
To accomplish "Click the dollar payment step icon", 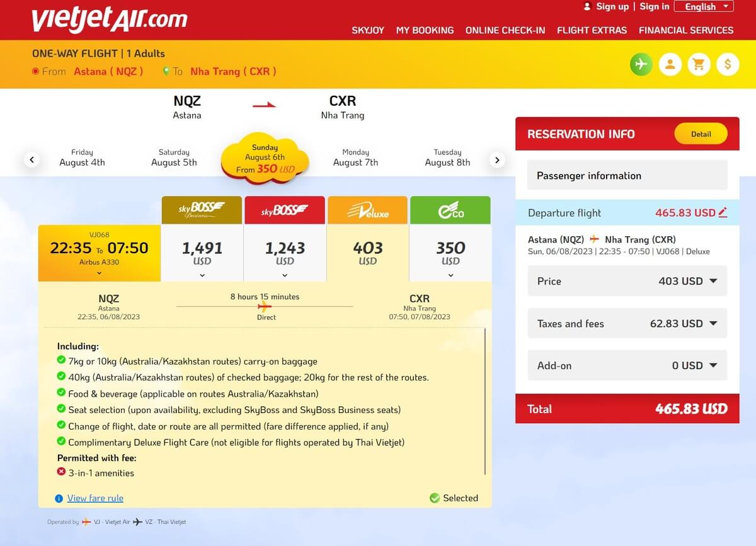I will tap(728, 64).
